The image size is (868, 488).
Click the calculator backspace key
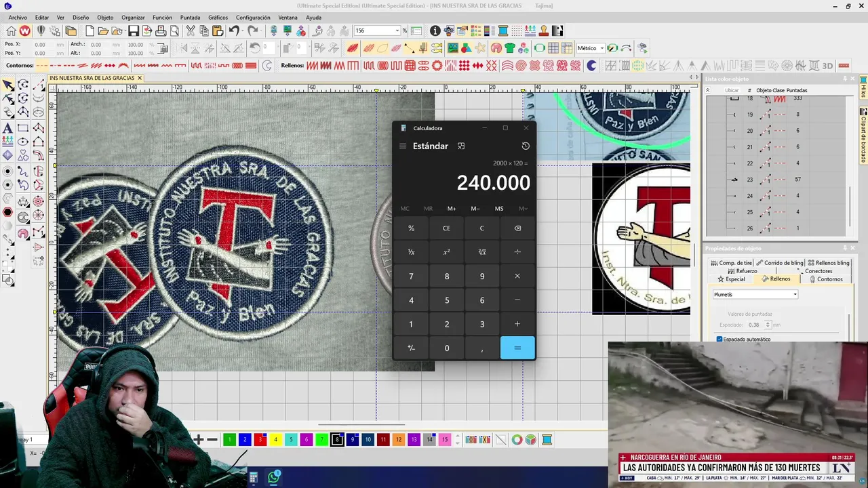pyautogui.click(x=517, y=228)
